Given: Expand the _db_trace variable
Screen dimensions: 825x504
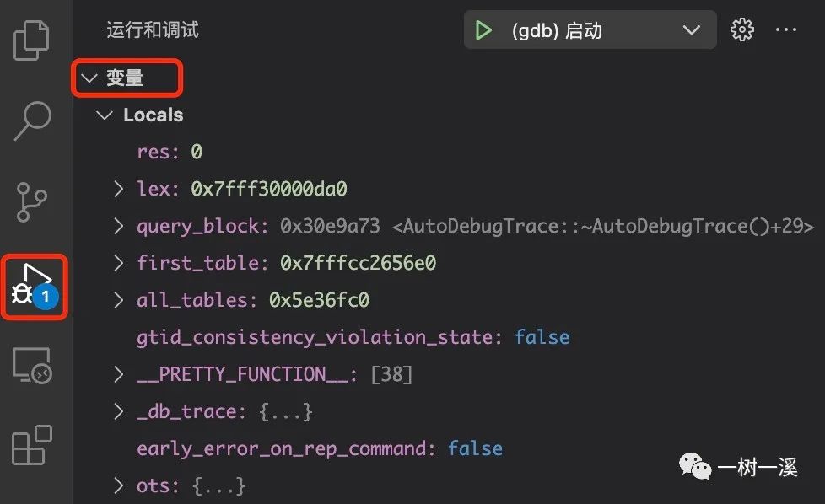Looking at the screenshot, I should [x=118, y=411].
